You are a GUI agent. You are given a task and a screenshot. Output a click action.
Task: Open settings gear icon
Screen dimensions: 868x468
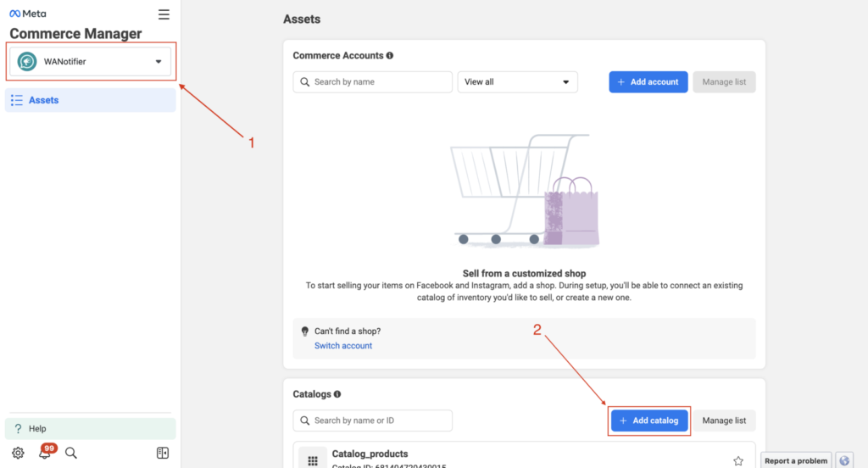(19, 453)
